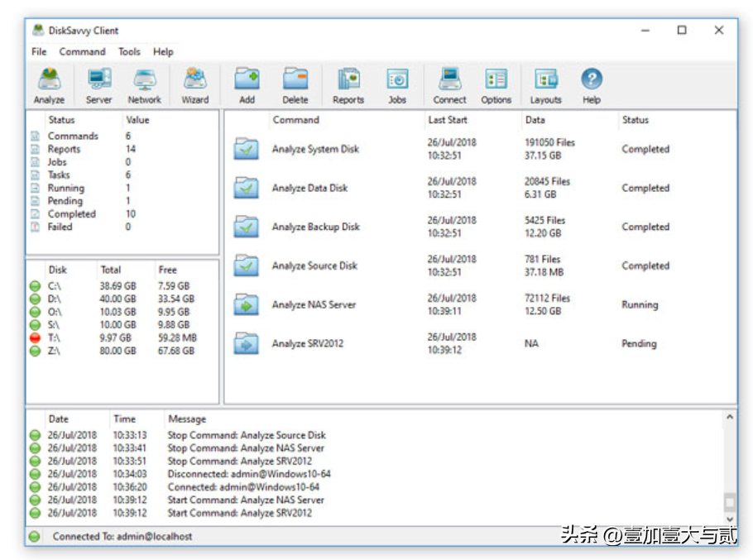Screen dimensions: 753x560
Task: Open the Help menu
Action: (x=163, y=52)
